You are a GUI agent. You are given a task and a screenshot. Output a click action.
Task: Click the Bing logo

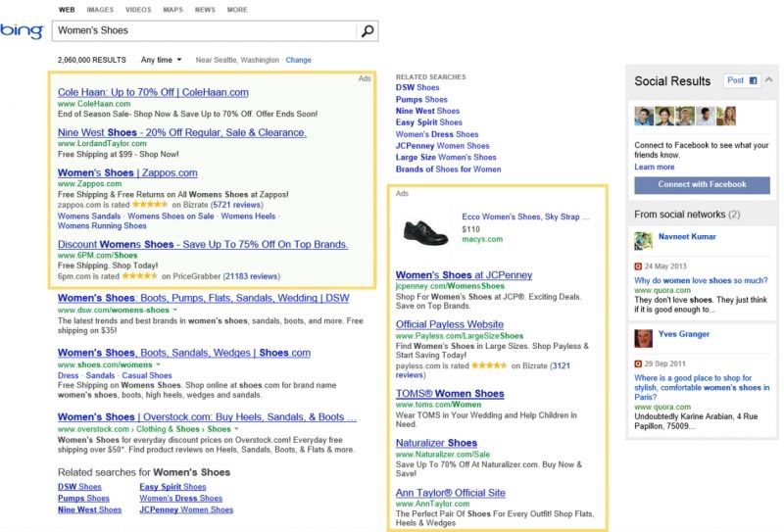click(22, 31)
